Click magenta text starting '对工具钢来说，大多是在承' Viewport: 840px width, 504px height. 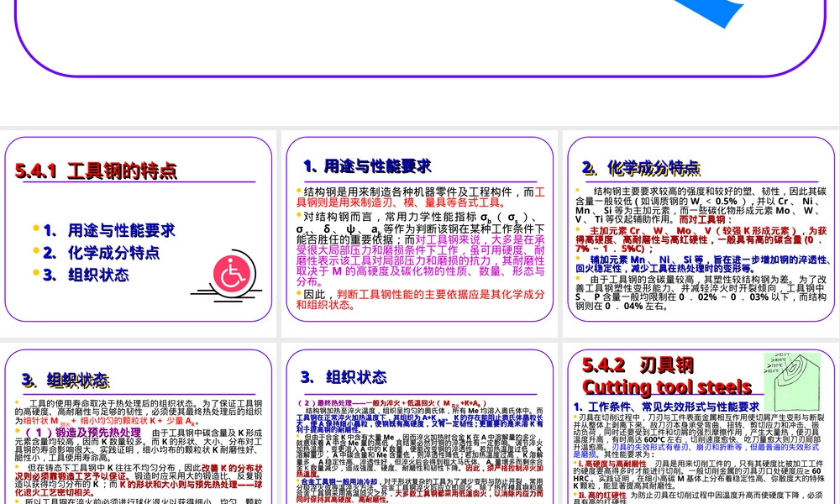[x=421, y=260]
